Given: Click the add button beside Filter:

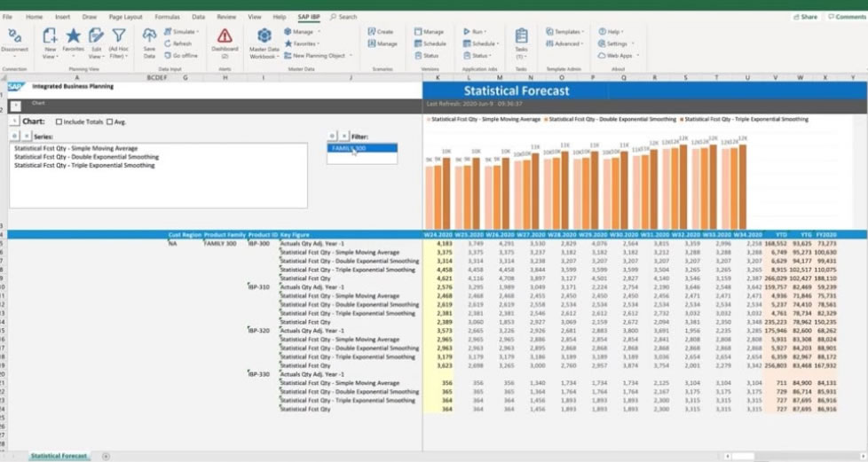Looking at the screenshot, I should click(332, 136).
